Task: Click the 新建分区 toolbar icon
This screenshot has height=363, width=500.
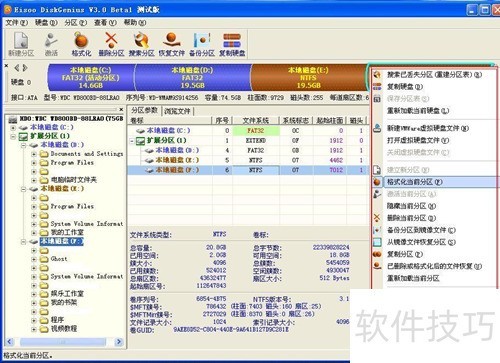Action: coord(21,44)
